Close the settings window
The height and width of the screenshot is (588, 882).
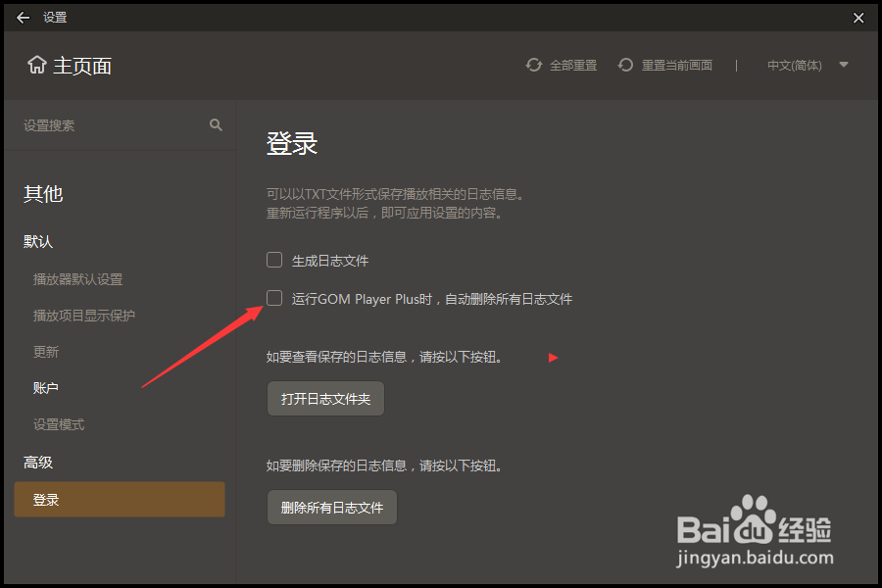(x=858, y=18)
